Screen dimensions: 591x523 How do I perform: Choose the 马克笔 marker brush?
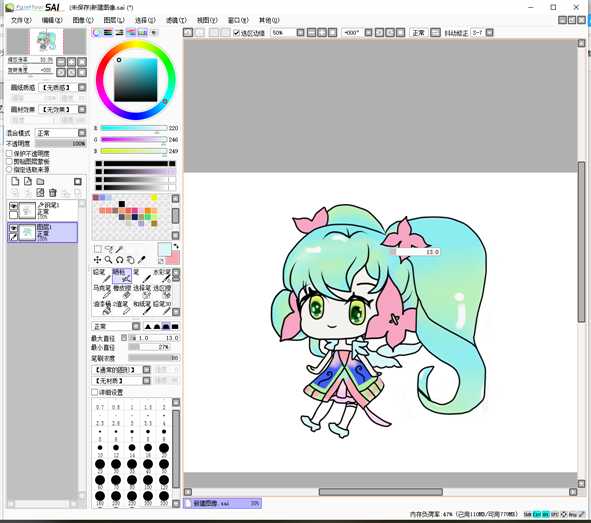click(x=102, y=292)
